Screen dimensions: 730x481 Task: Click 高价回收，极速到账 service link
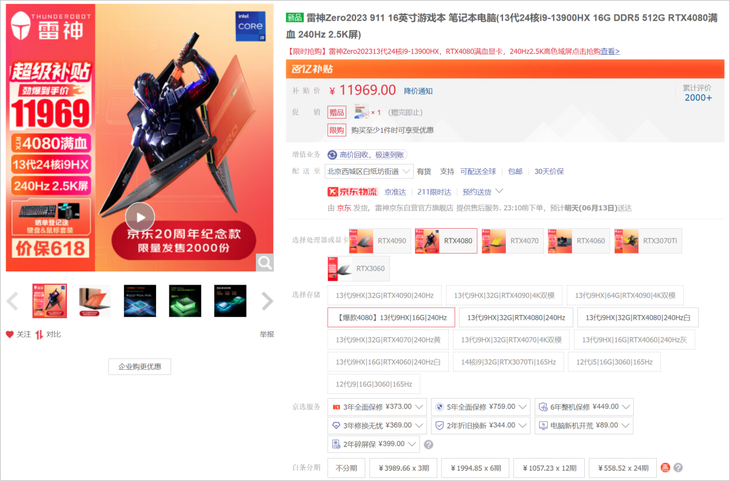pyautogui.click(x=367, y=155)
